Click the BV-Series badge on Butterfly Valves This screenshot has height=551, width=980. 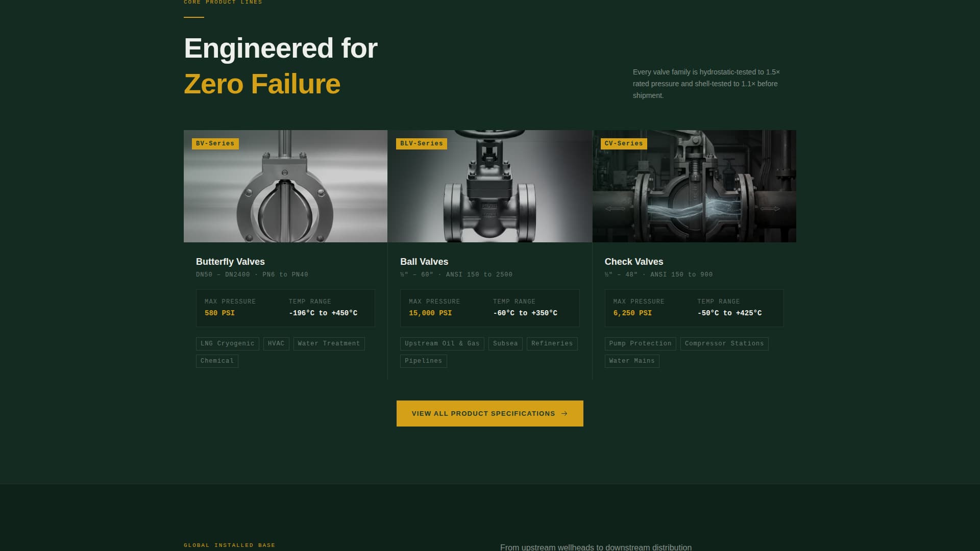(214, 143)
